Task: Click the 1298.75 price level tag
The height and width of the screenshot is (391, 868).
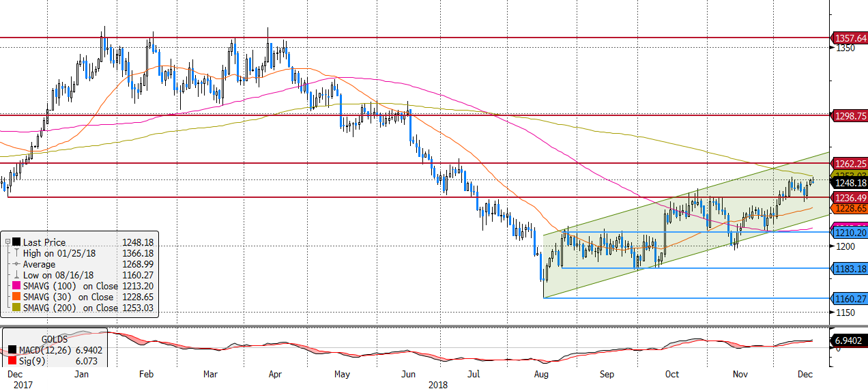Action: 850,116
